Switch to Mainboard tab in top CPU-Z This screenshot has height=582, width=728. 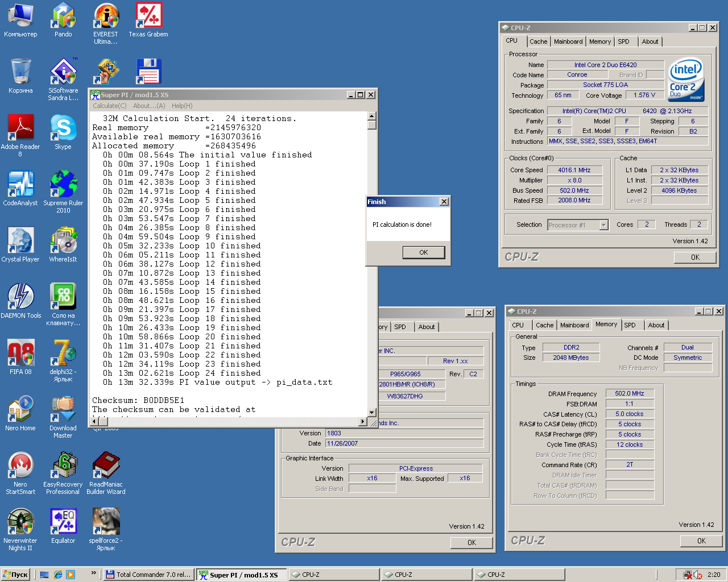[568, 41]
